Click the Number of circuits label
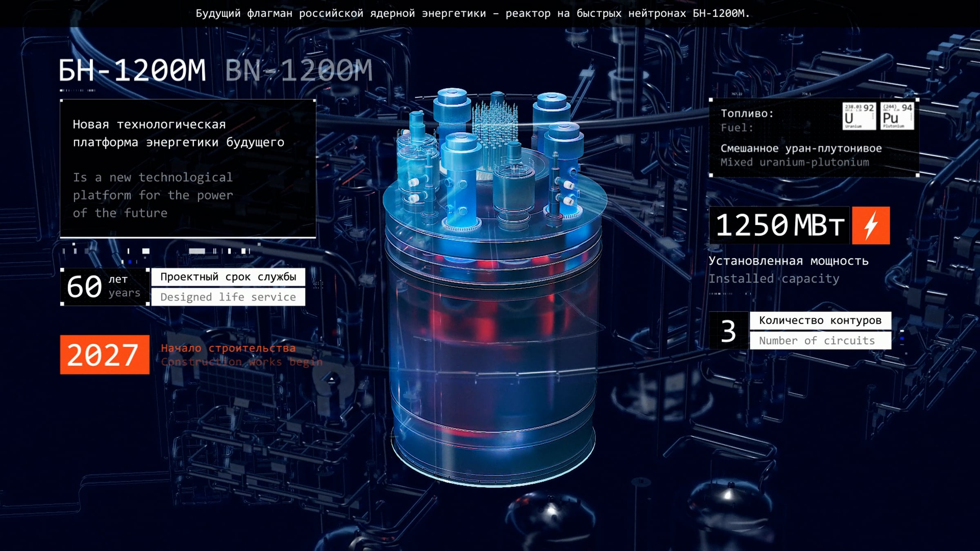The image size is (980, 551). point(820,340)
